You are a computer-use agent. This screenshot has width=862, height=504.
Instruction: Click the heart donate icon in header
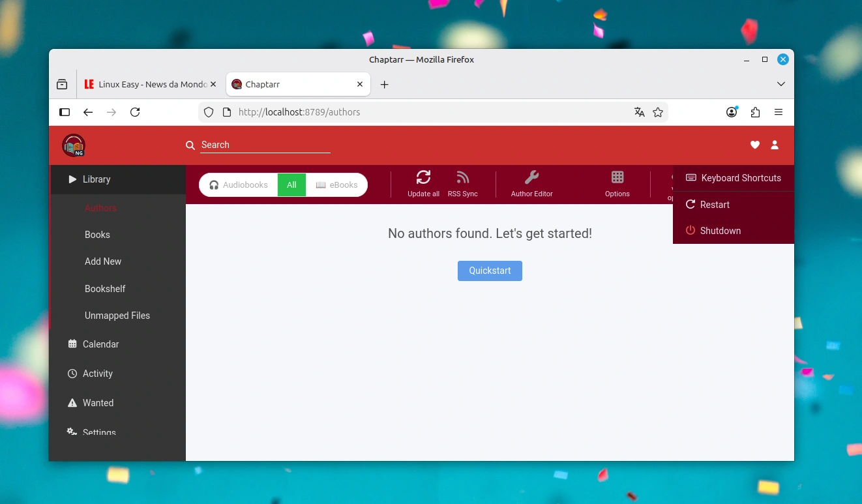[x=754, y=145]
